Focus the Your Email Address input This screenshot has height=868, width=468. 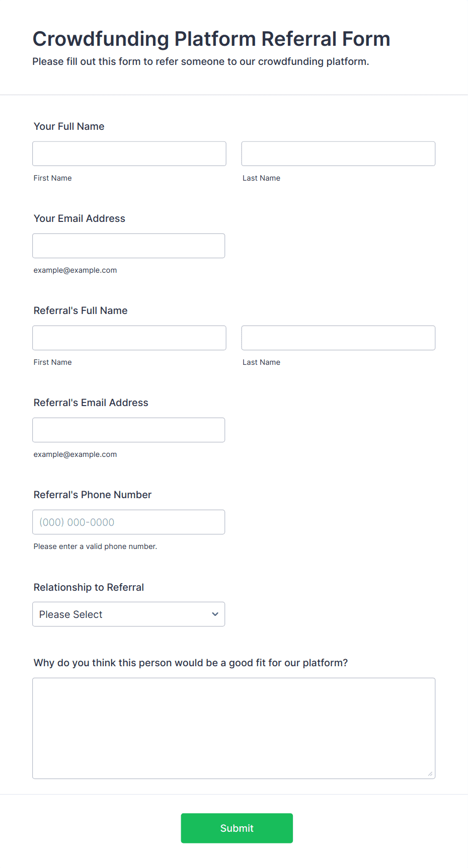point(129,246)
